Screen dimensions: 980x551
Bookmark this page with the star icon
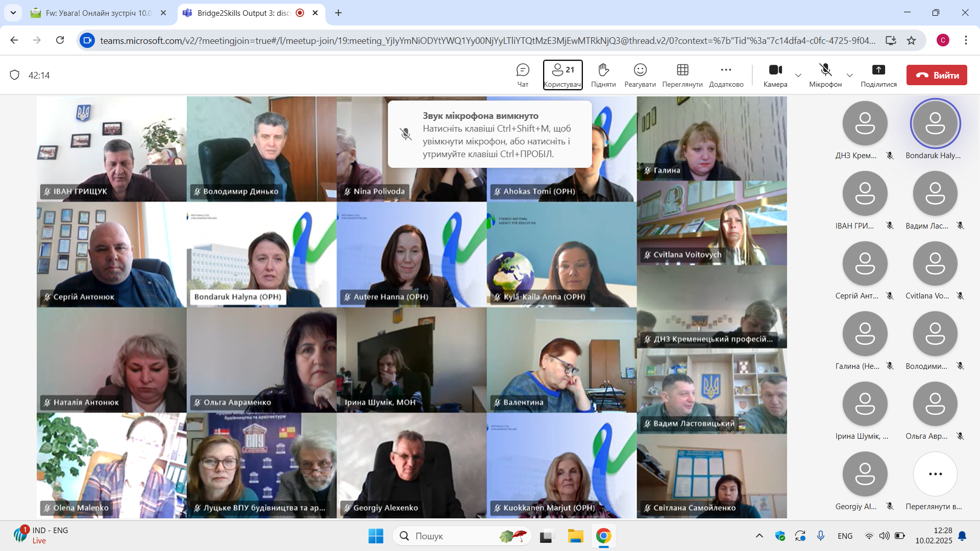click(x=912, y=40)
